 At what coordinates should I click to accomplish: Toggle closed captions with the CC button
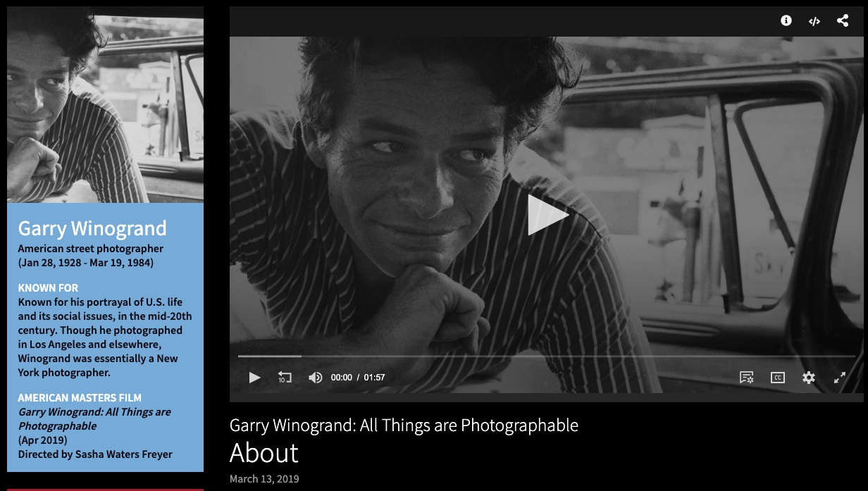(x=777, y=378)
